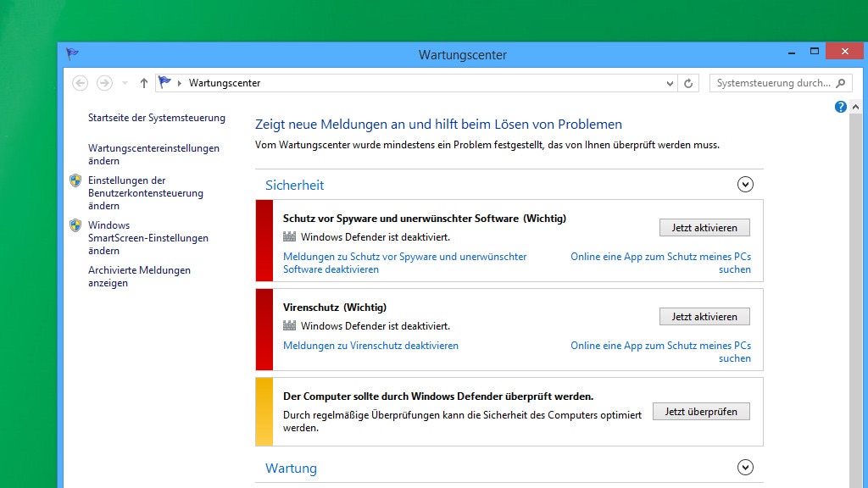
Task: Click shield icon beside SmartScreen-Einstellungen link
Action: (x=75, y=225)
